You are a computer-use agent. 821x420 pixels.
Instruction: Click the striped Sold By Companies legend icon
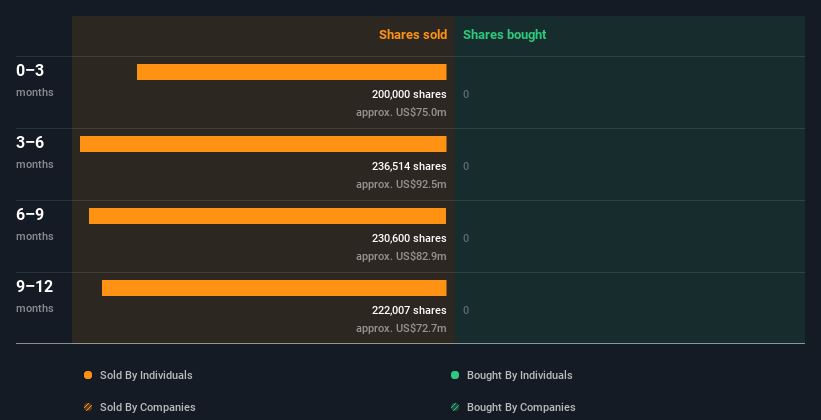tap(88, 407)
